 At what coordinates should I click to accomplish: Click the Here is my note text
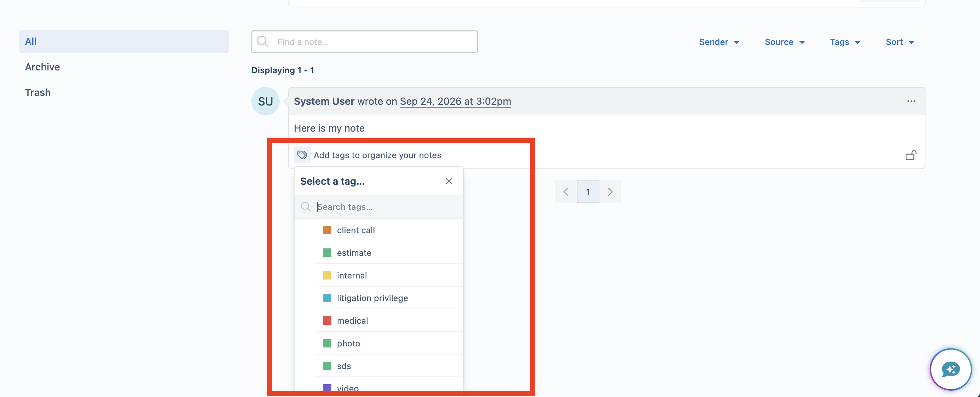329,128
